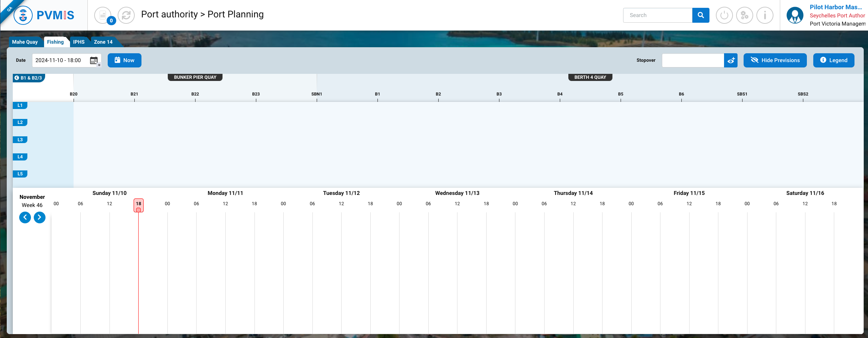Viewport: 868px width, 338px height.
Task: Click the PVMIS logo icon
Action: coord(23,15)
